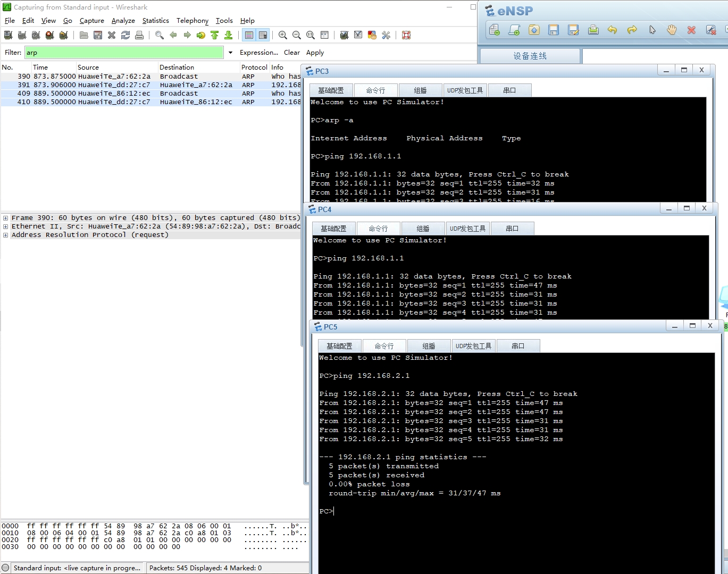
Task: Click the eNSP save topology floppy icon
Action: (554, 30)
